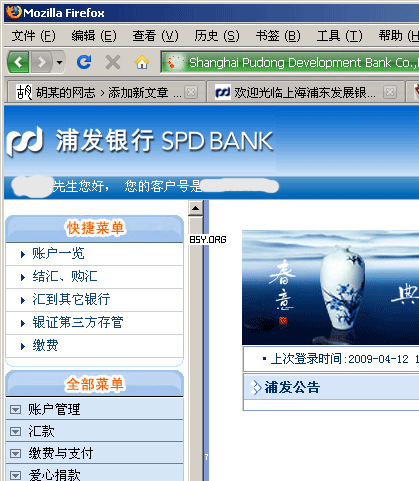Expand the 汇款 menu section arrow
This screenshot has height=481, width=419.
(x=15, y=432)
